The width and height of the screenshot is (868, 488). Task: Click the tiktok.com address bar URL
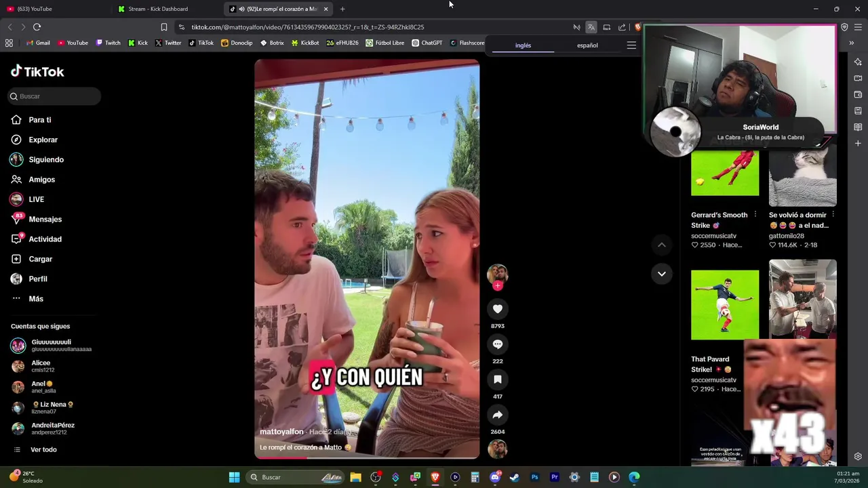(x=307, y=27)
